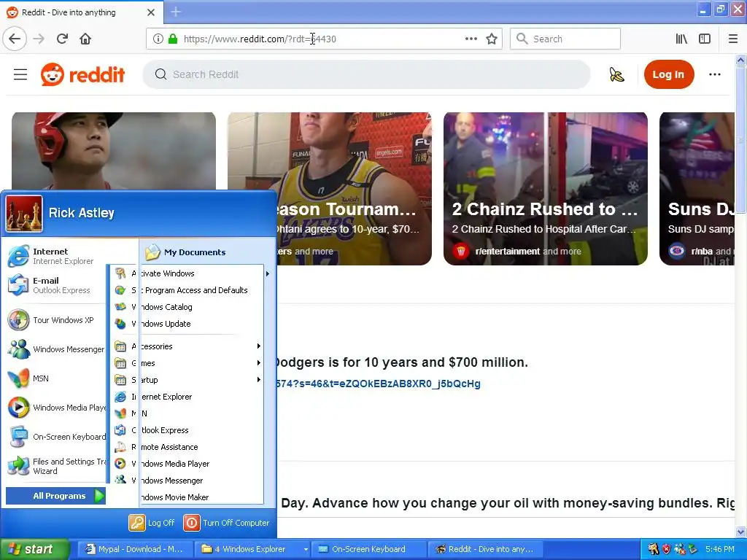Open the browser hamburger menu
Screen dimensions: 747x560
pos(733,39)
